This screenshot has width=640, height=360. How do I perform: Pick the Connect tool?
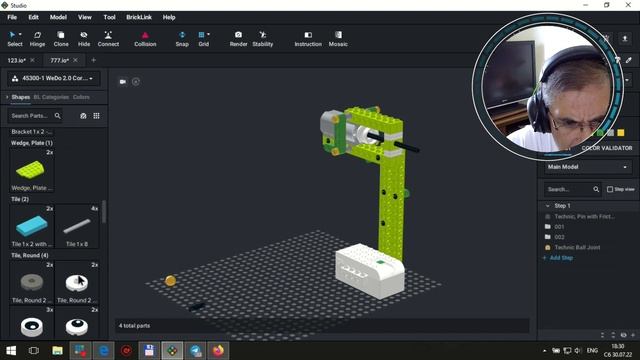tap(108, 39)
